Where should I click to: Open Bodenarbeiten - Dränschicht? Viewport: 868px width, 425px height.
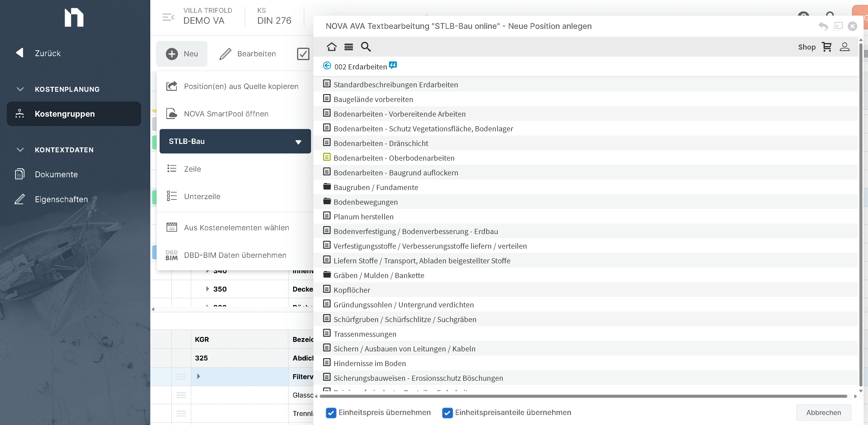pyautogui.click(x=381, y=143)
